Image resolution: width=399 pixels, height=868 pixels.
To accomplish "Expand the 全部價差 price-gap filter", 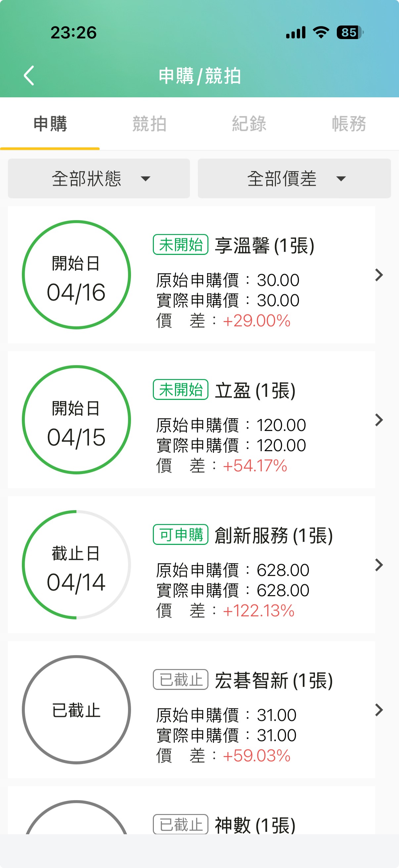I will (294, 178).
